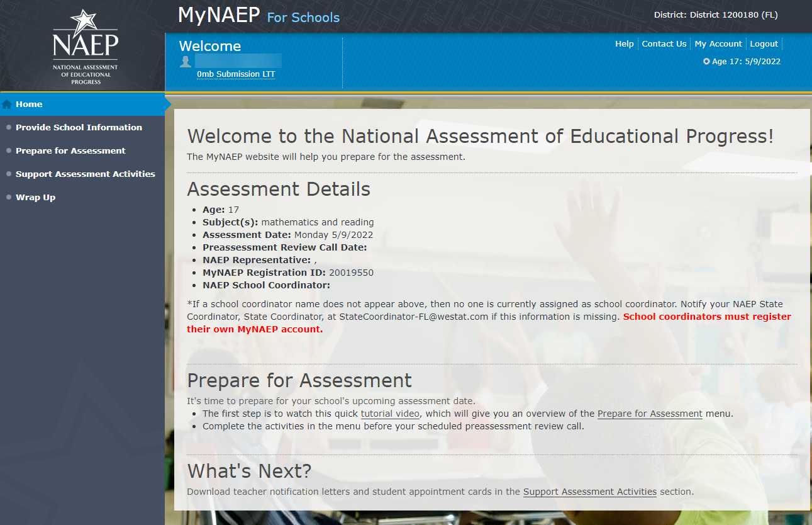The width and height of the screenshot is (812, 525).
Task: Open the Help link
Action: (625, 44)
